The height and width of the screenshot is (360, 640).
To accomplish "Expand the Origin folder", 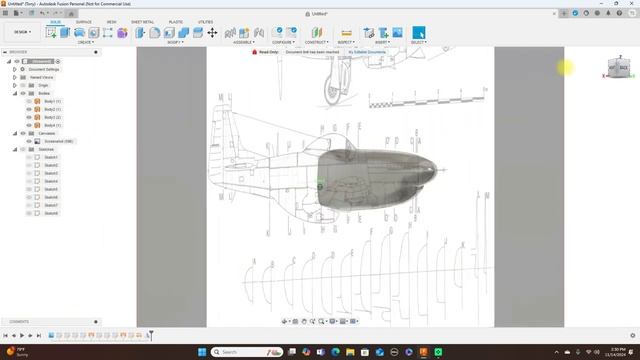I will [15, 85].
